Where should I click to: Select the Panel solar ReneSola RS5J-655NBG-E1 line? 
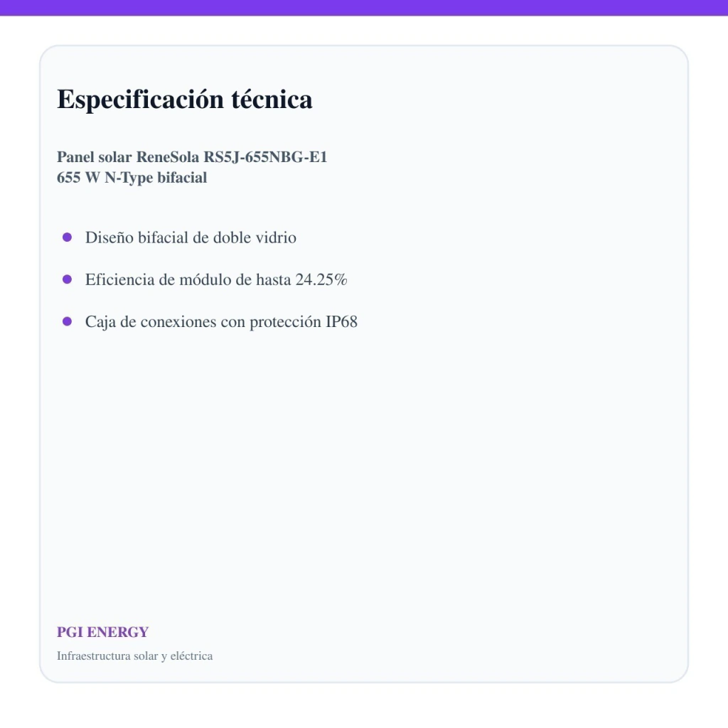click(192, 157)
